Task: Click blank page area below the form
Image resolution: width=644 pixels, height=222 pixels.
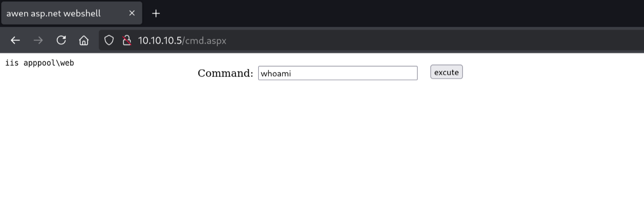Action: (322, 153)
